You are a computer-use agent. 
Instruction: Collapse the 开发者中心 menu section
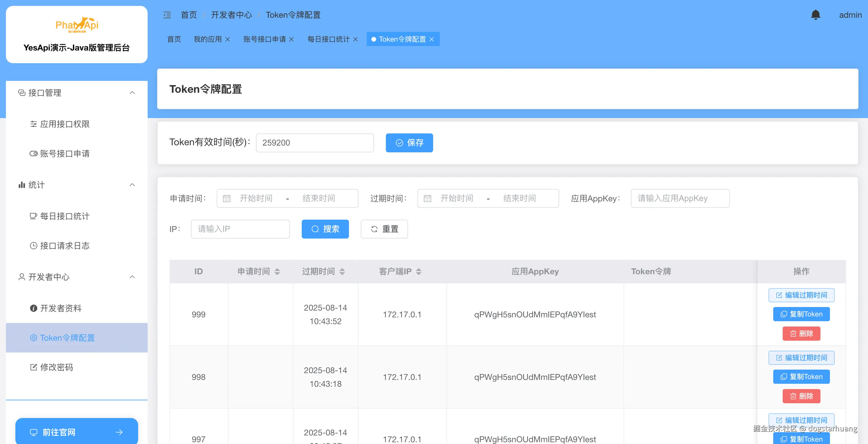(x=133, y=277)
